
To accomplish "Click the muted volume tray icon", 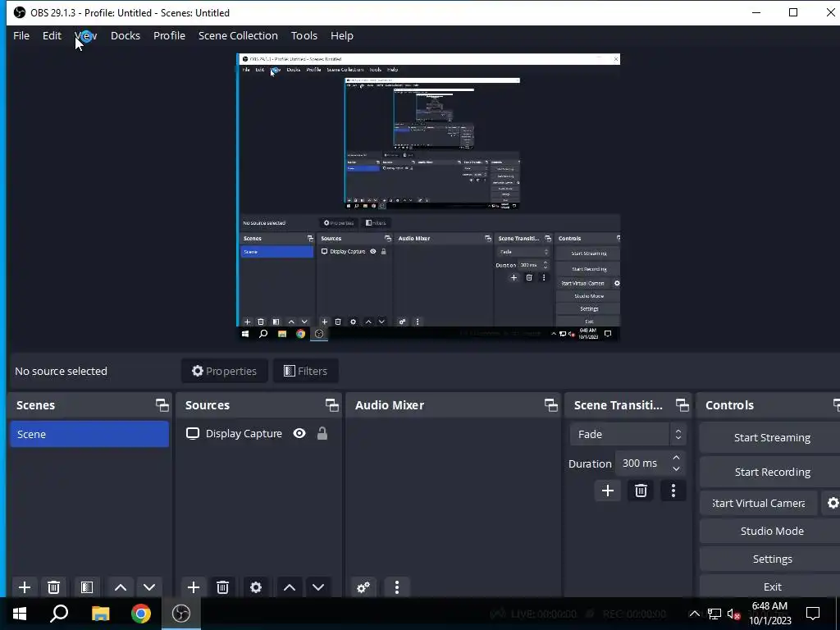I will [733, 614].
